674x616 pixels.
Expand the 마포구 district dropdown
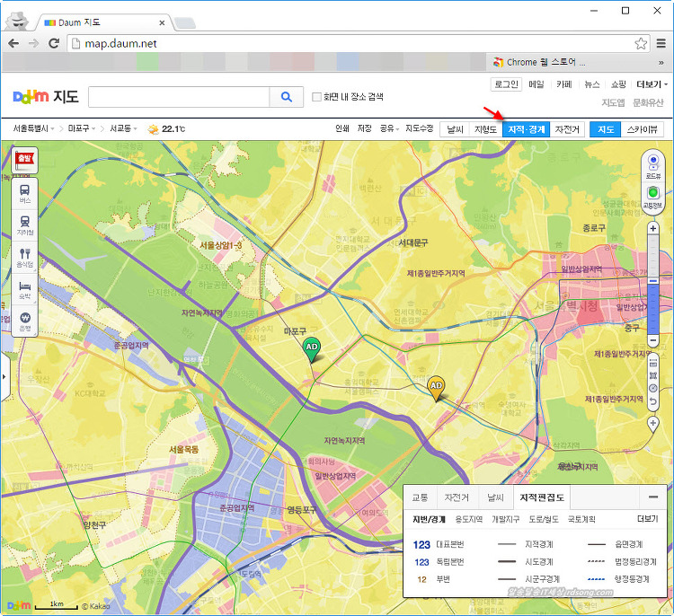pyautogui.click(x=83, y=129)
